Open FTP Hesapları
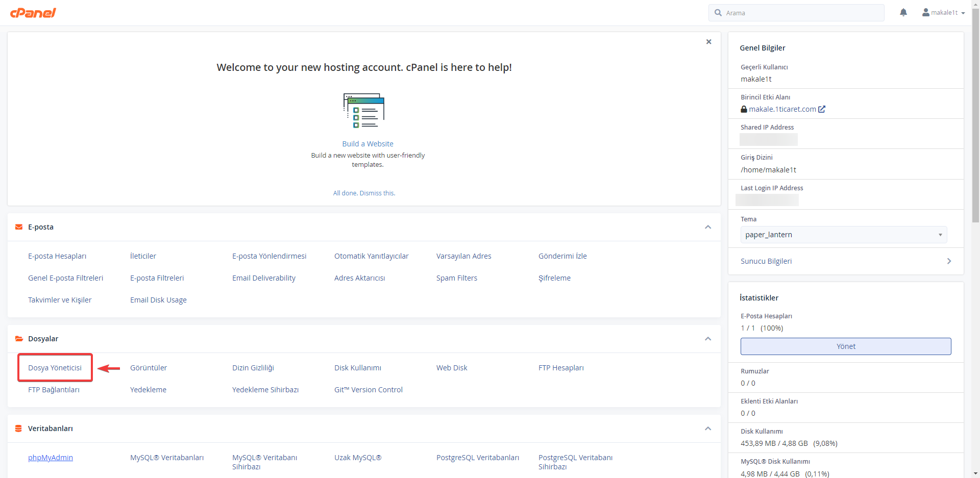The width and height of the screenshot is (980, 478). click(561, 368)
